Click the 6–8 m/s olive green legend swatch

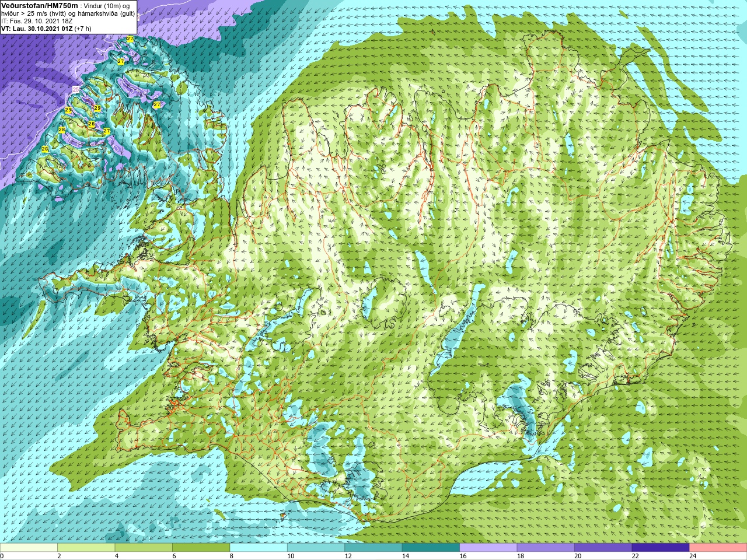coord(201,548)
